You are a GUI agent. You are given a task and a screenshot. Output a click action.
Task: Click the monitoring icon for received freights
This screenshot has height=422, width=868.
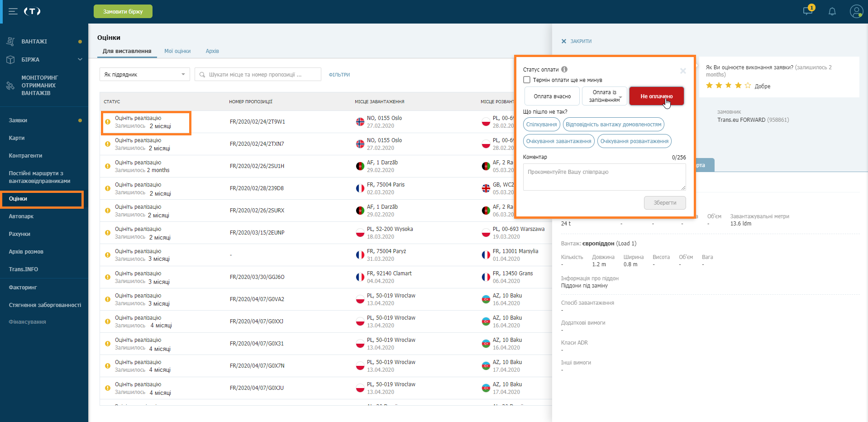point(10,86)
